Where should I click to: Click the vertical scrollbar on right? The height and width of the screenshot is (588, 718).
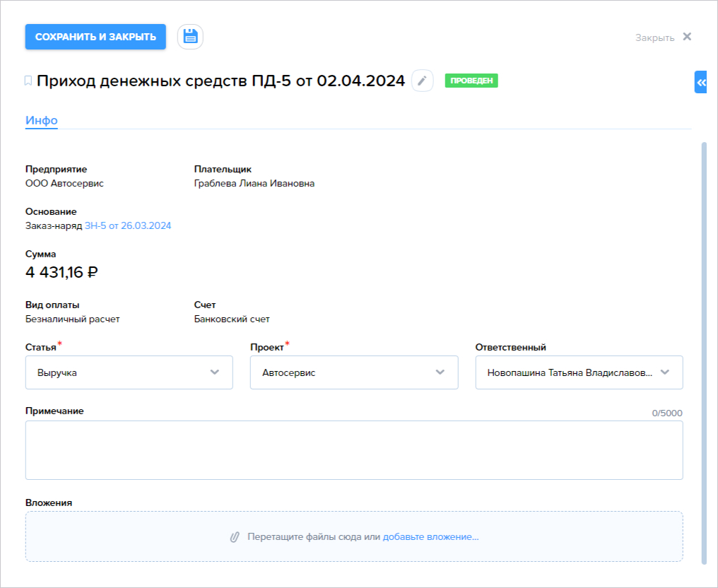704,353
